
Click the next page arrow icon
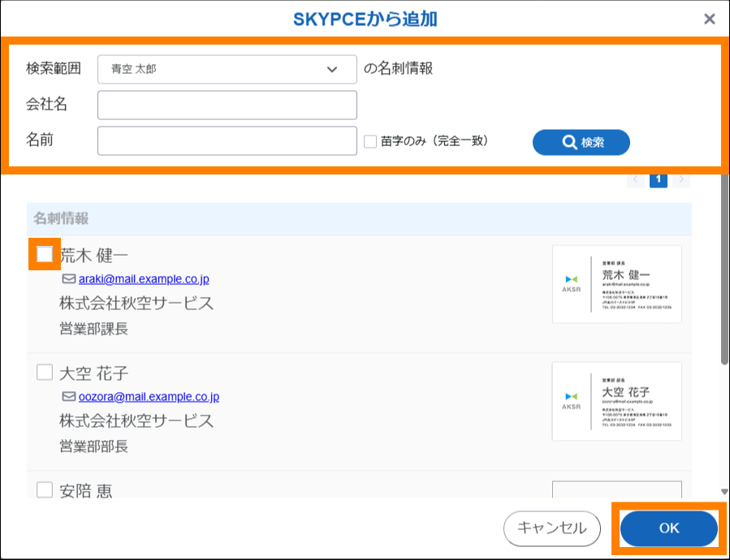click(x=680, y=179)
